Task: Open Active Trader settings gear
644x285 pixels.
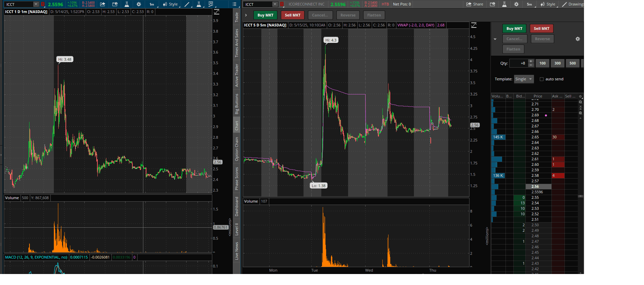Action: tap(578, 39)
